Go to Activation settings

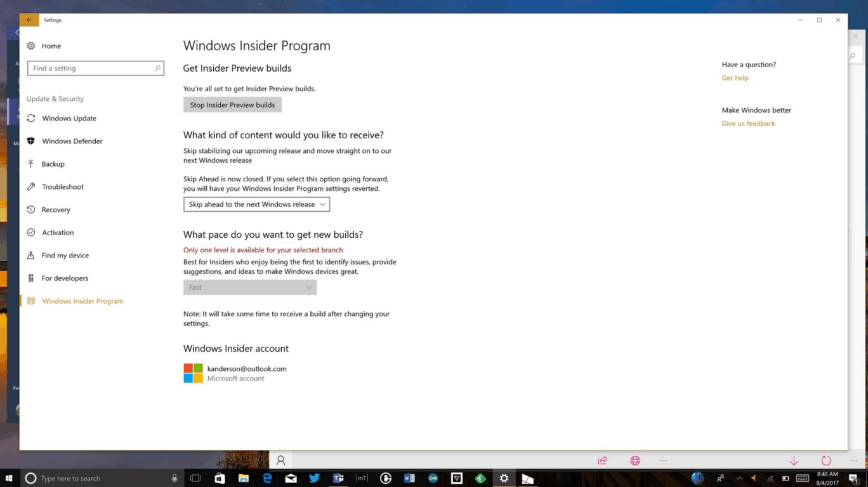pos(51,233)
